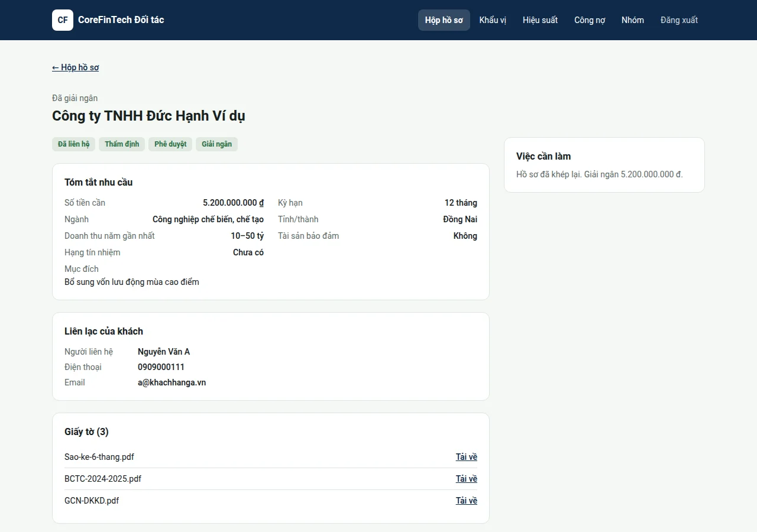
Task: Click the industry value Công nghiệp chế biến, chế tạo
Action: tap(208, 219)
